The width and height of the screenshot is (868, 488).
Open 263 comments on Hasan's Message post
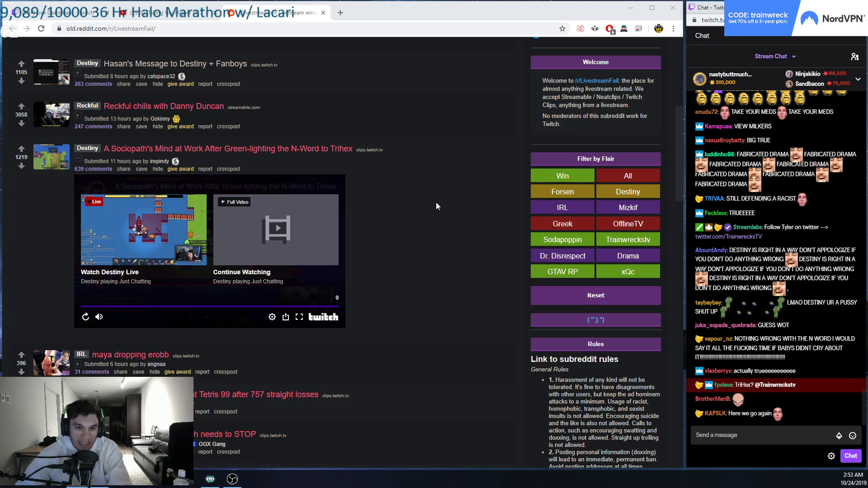click(93, 84)
